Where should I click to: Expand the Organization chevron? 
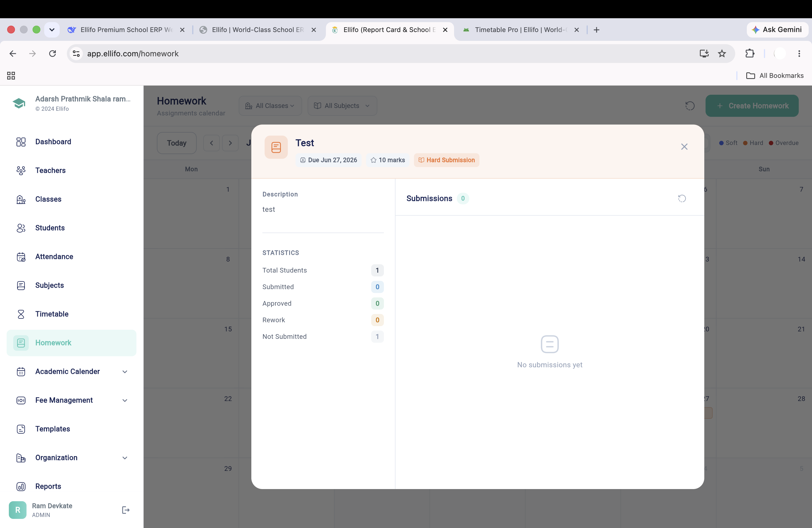[x=125, y=458]
